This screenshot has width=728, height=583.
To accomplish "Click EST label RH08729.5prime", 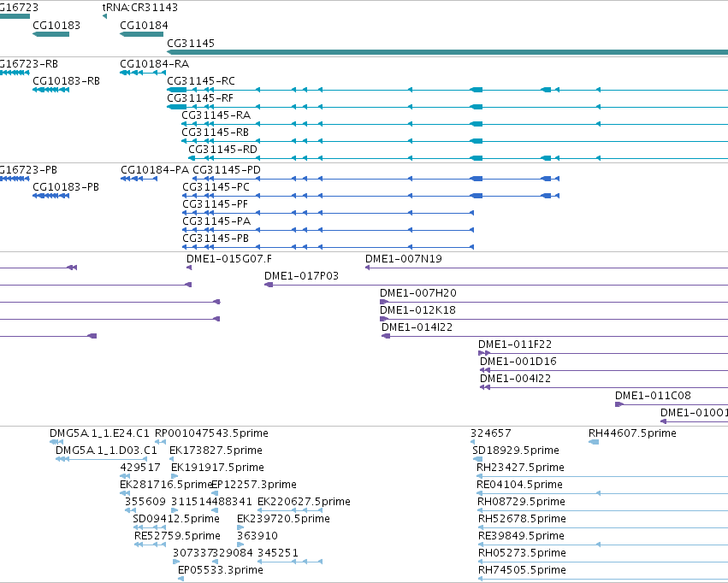I will point(521,502).
